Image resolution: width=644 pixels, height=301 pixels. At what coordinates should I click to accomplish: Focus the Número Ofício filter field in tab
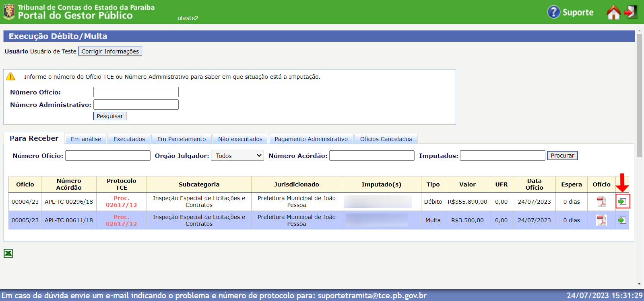(x=108, y=156)
